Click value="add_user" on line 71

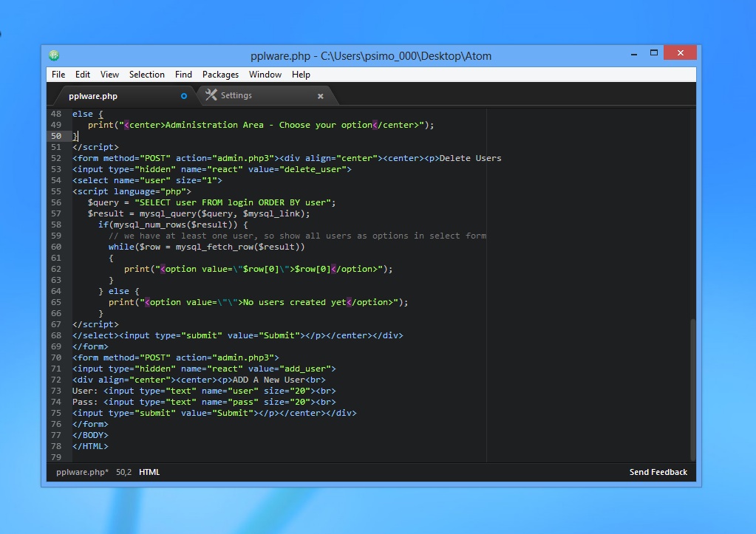coord(290,369)
